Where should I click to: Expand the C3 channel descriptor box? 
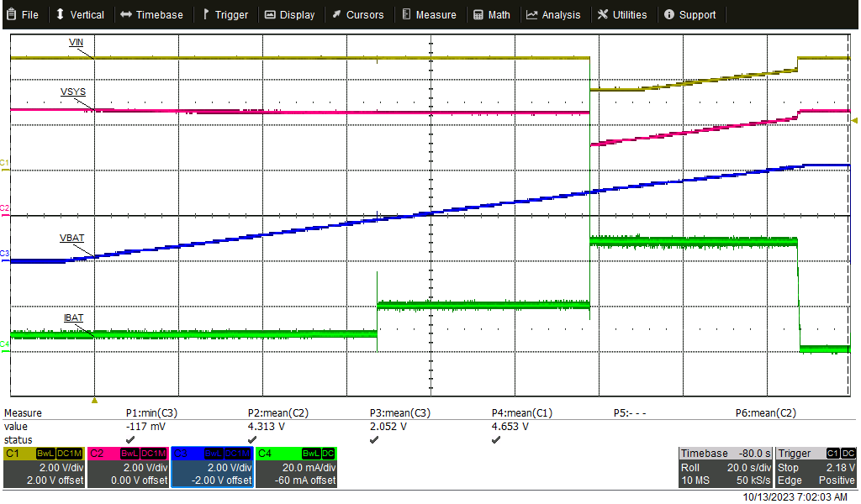[x=212, y=466]
